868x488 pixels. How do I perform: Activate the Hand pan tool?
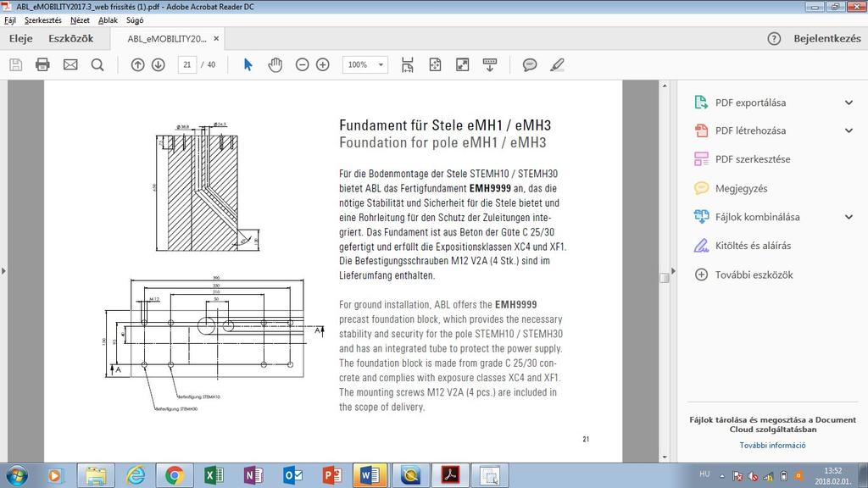275,64
